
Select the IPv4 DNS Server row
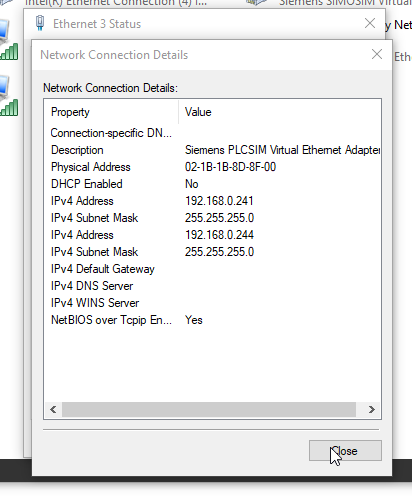coord(212,286)
